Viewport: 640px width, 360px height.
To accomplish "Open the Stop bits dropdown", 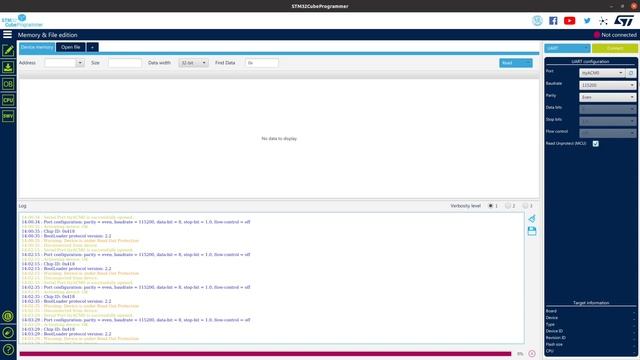I will [x=607, y=121].
